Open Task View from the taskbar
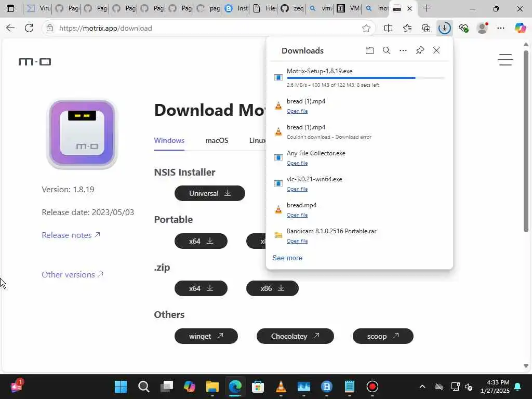The image size is (532, 399). click(167, 387)
